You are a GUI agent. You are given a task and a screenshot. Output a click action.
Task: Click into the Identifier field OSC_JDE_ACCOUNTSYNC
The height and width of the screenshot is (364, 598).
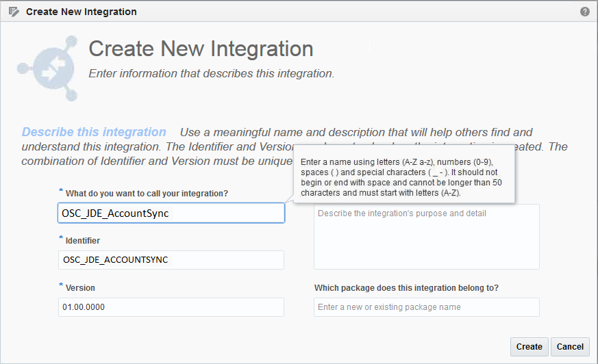point(171,260)
